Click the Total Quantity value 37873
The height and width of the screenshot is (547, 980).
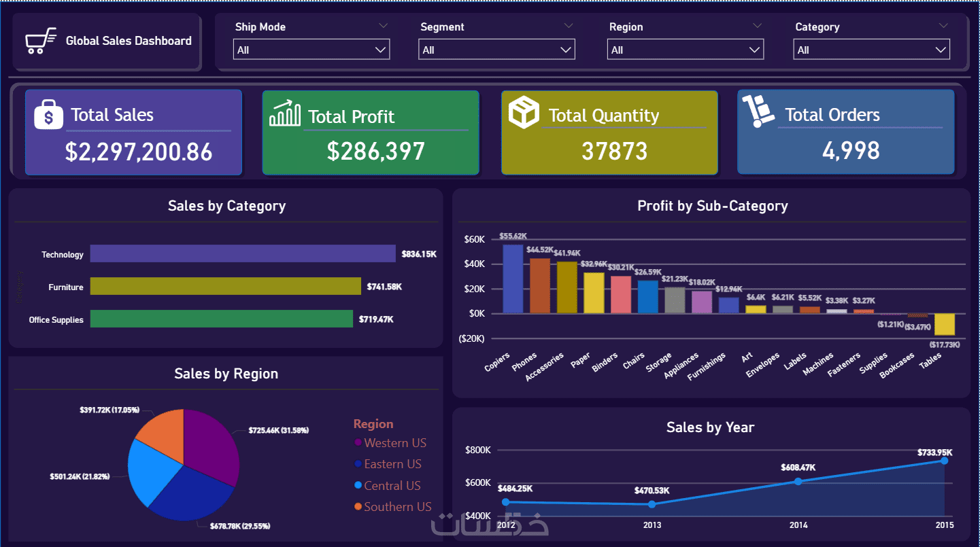tap(614, 151)
